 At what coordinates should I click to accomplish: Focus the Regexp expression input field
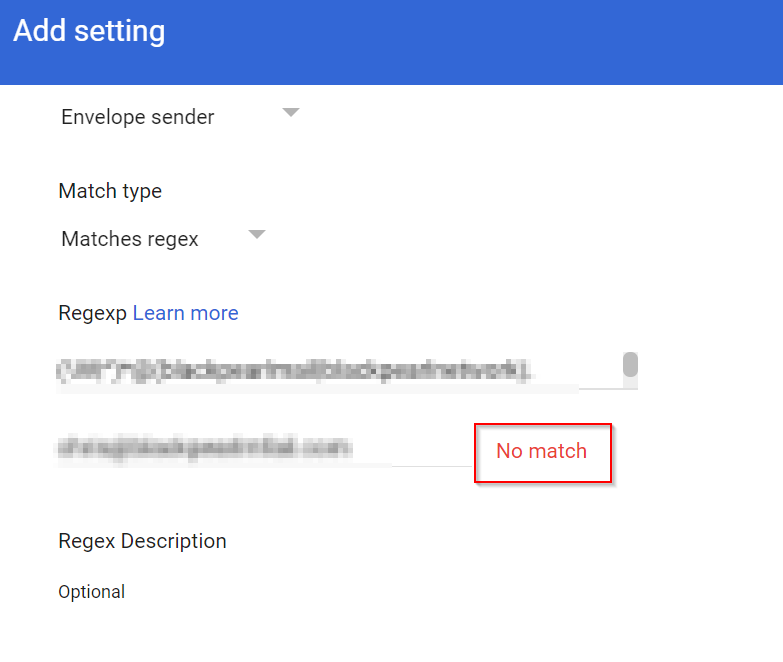(300, 371)
